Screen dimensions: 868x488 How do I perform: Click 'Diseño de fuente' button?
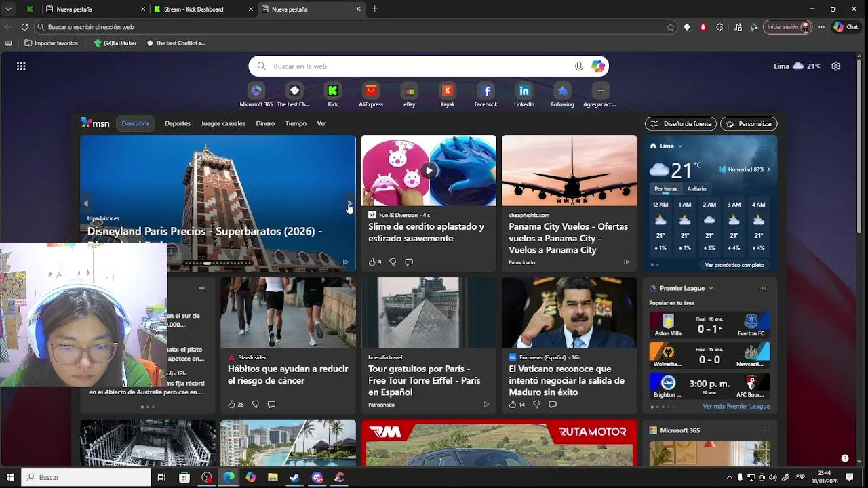[681, 124]
